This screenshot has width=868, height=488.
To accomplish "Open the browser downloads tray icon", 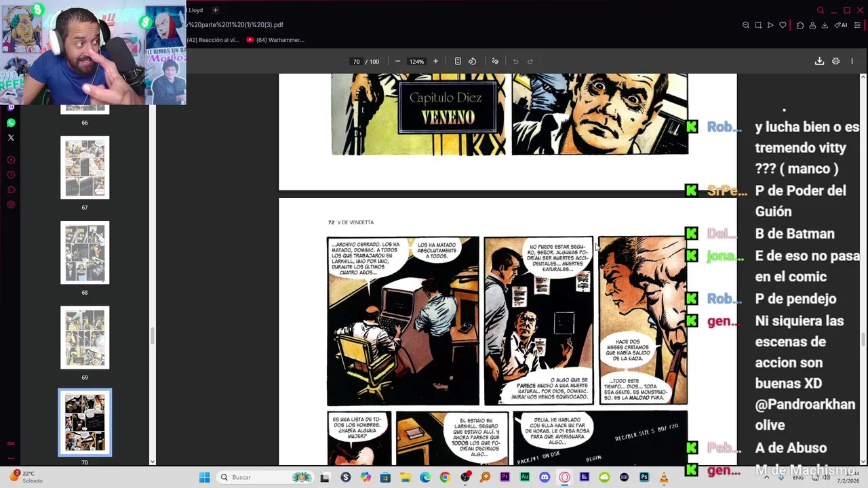I will pyautogui.click(x=825, y=25).
